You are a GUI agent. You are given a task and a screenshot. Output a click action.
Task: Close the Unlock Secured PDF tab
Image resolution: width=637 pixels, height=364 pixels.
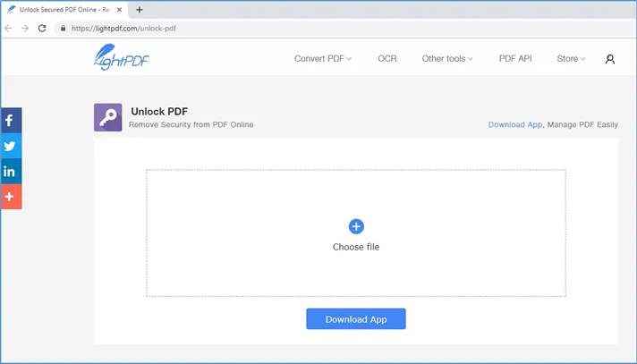(120, 9)
